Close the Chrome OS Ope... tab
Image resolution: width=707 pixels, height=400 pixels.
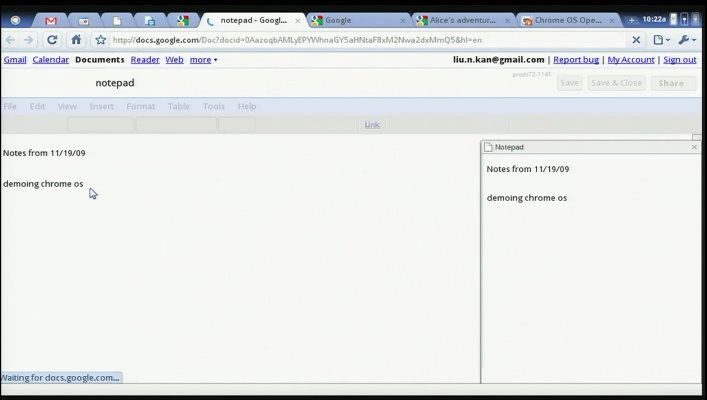[x=612, y=21]
